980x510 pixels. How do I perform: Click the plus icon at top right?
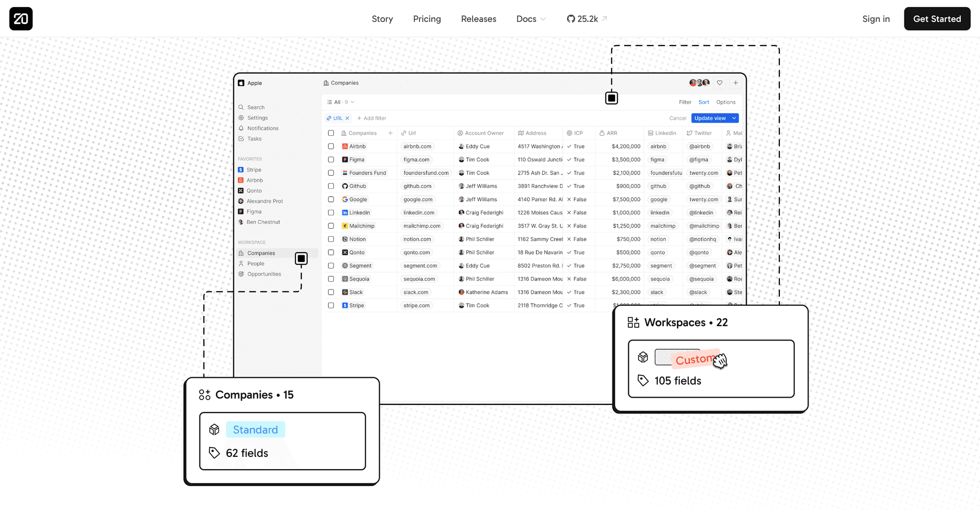[736, 83]
